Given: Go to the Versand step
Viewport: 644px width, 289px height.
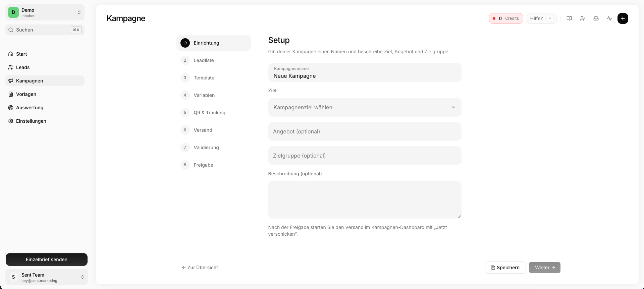Looking at the screenshot, I should click(214, 130).
